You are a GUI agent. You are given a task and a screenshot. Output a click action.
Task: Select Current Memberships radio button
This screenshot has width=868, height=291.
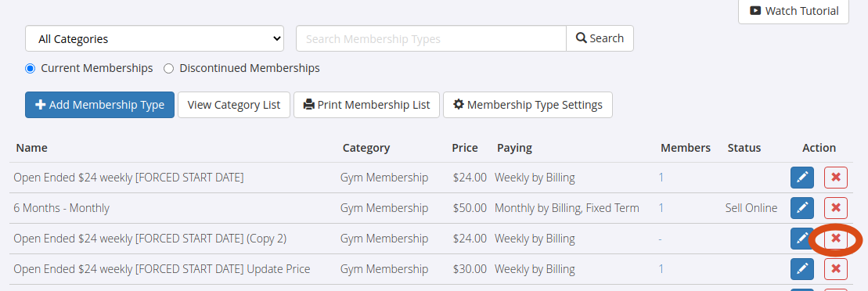point(31,69)
